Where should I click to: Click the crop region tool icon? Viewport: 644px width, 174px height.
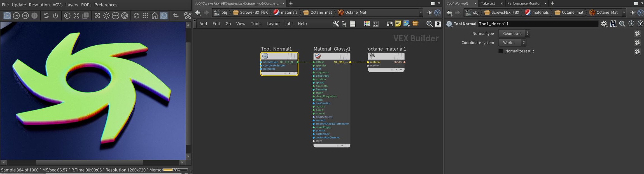[176, 16]
